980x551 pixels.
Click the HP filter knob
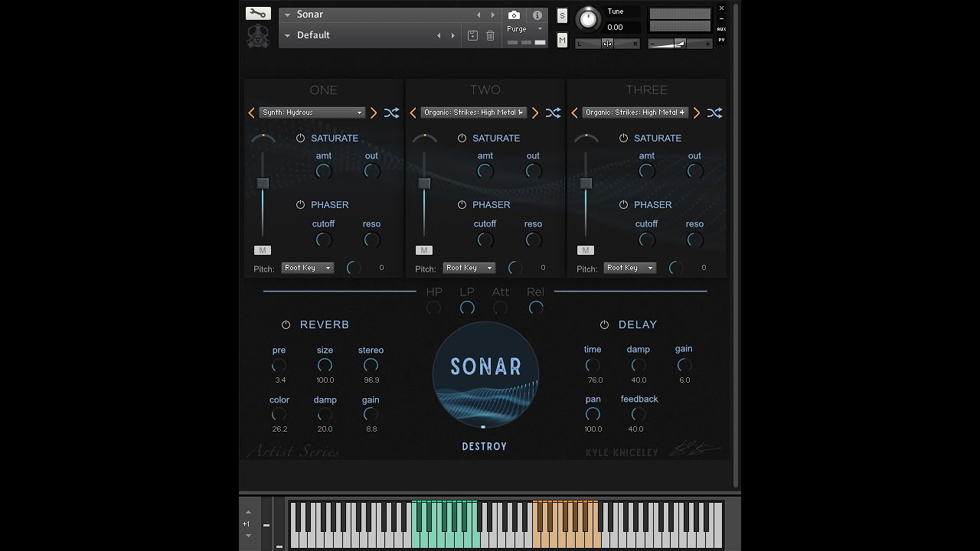(x=433, y=308)
